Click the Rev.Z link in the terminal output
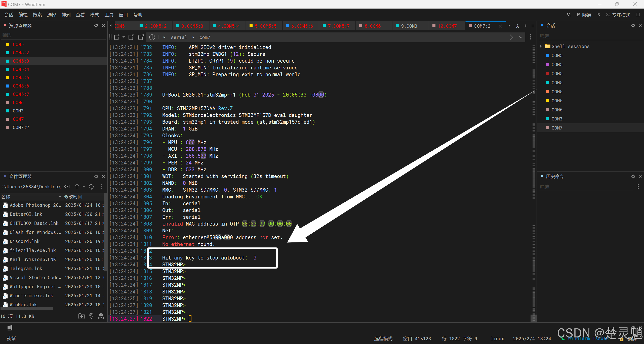Image resolution: width=644 pixels, height=344 pixels. coord(225,108)
